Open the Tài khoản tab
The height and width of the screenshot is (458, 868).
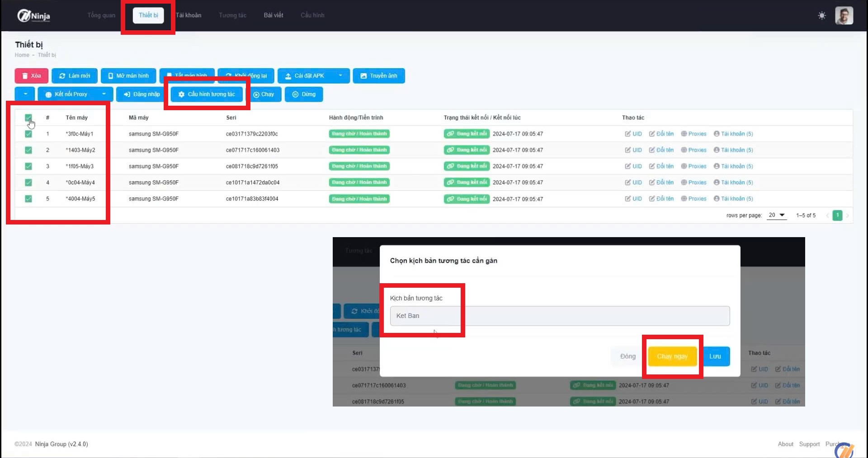(189, 15)
